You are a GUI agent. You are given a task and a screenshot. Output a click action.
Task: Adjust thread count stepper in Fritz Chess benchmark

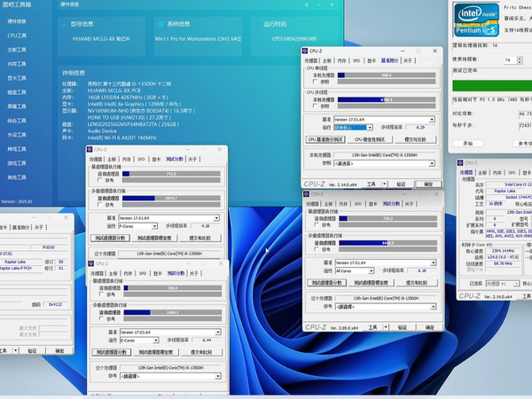(520, 60)
